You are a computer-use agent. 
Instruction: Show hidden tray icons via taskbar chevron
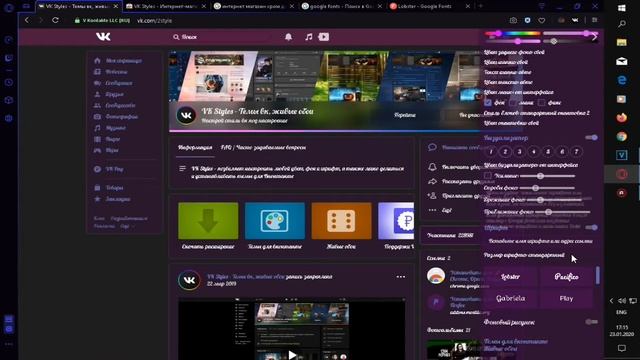click(x=611, y=301)
